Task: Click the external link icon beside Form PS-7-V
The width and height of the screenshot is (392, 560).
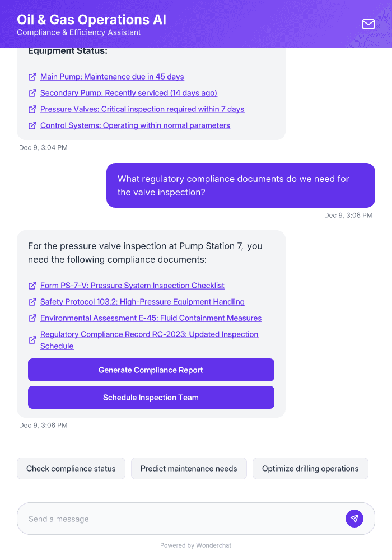Action: pos(32,286)
